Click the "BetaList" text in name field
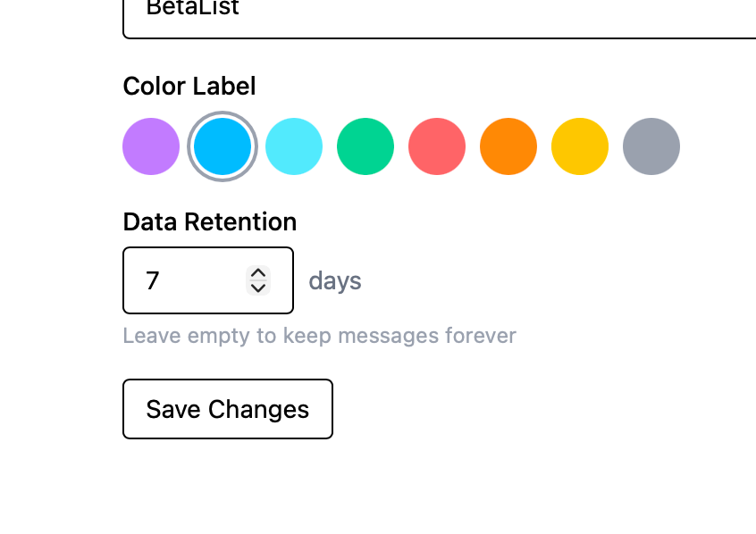Screen dimensions: 756x534 click(180, 9)
